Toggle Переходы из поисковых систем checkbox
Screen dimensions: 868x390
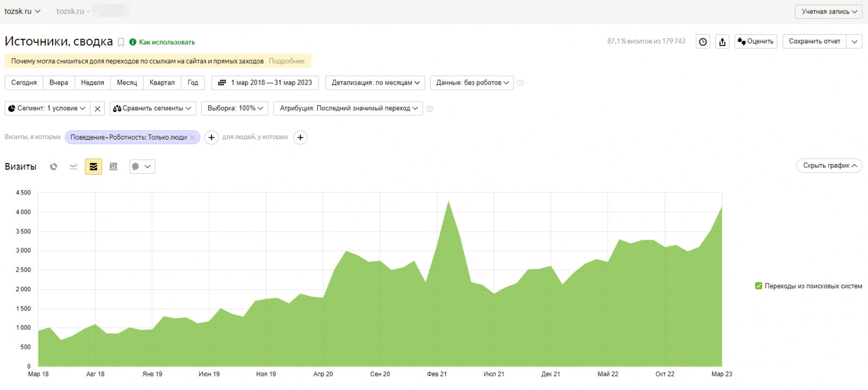click(x=758, y=286)
